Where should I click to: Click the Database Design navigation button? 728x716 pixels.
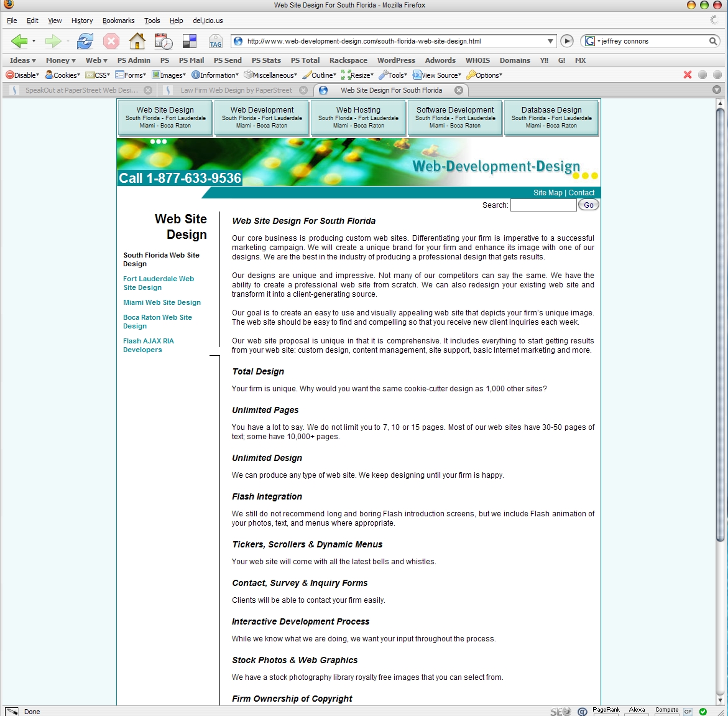point(551,118)
